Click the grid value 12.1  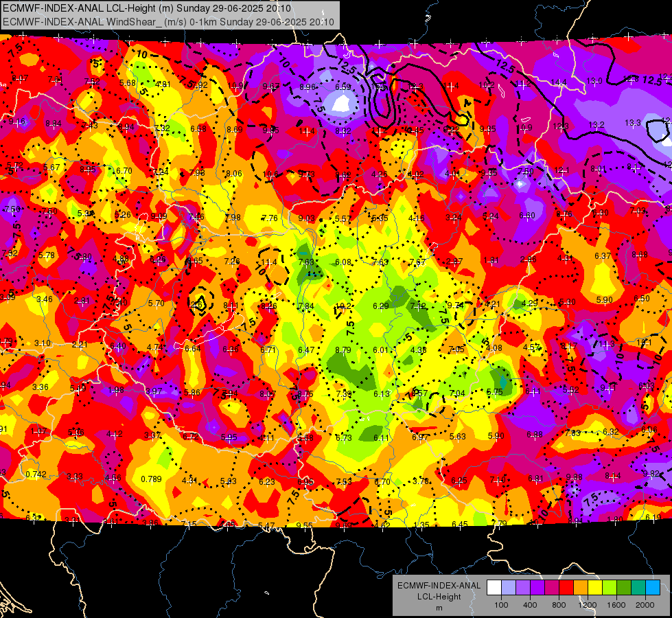tap(561, 170)
